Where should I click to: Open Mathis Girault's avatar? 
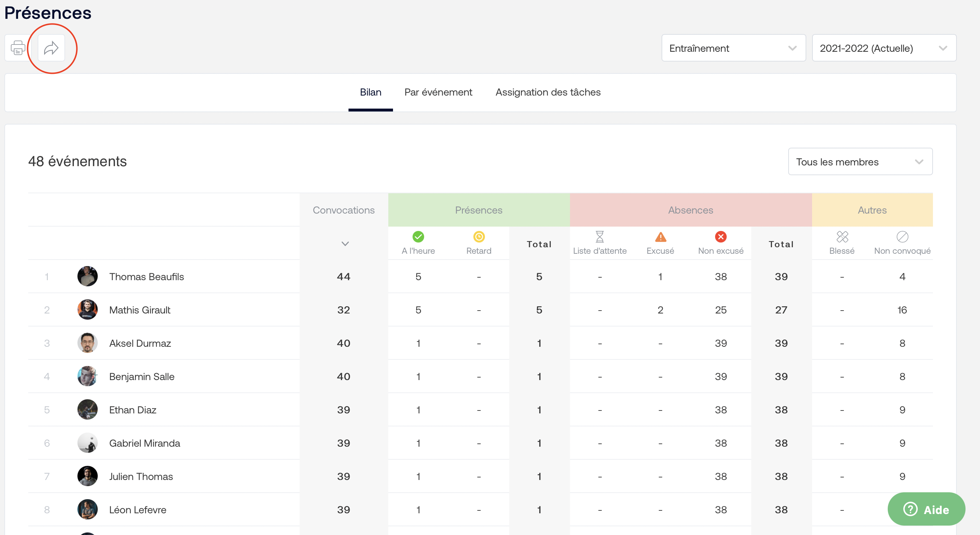click(88, 310)
